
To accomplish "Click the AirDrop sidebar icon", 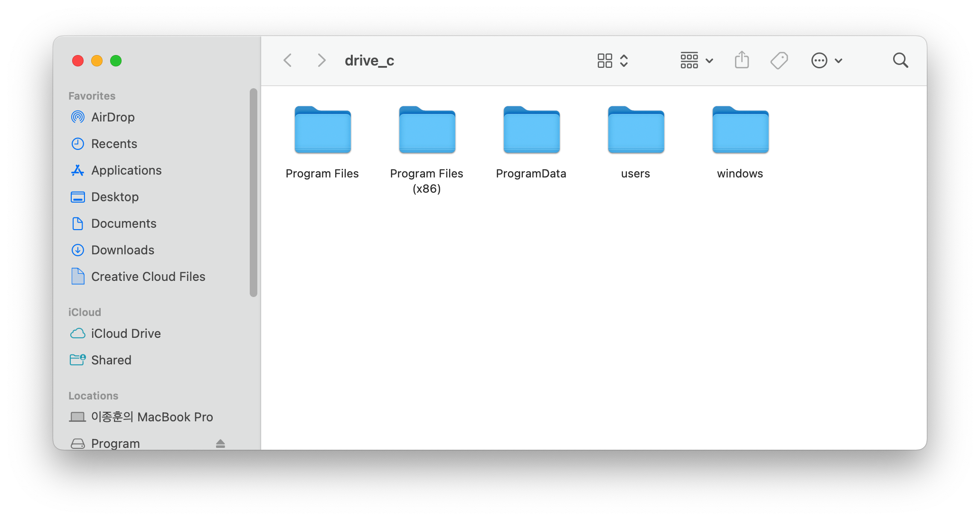I will coord(77,117).
